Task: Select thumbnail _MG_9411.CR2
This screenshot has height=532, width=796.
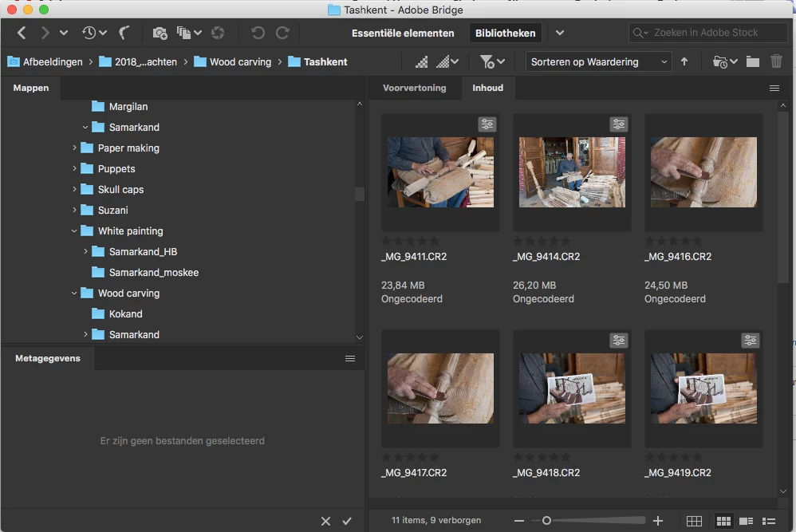Action: pyautogui.click(x=440, y=172)
